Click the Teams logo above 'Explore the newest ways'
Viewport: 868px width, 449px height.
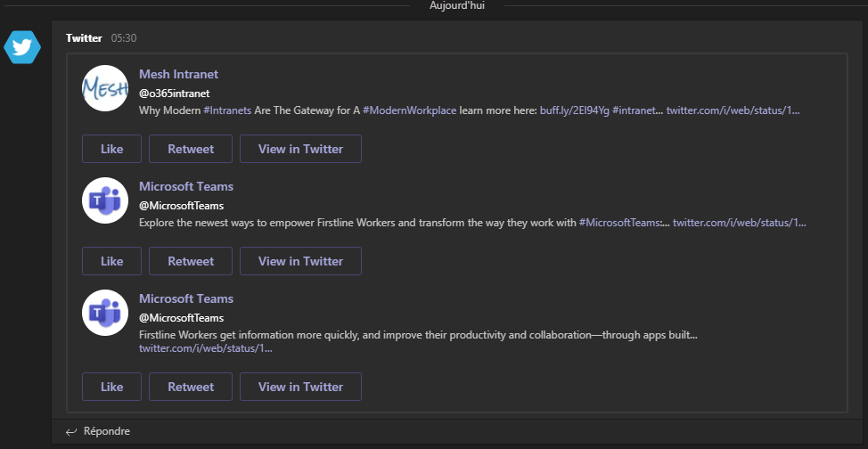pos(105,200)
